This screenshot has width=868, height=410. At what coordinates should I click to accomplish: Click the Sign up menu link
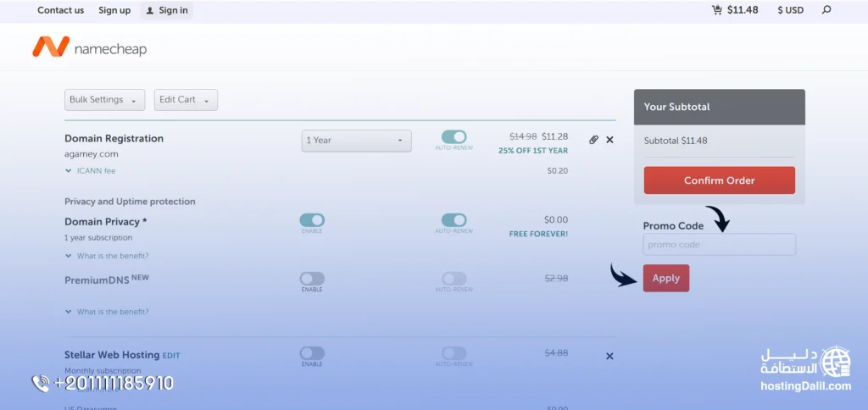(x=114, y=10)
